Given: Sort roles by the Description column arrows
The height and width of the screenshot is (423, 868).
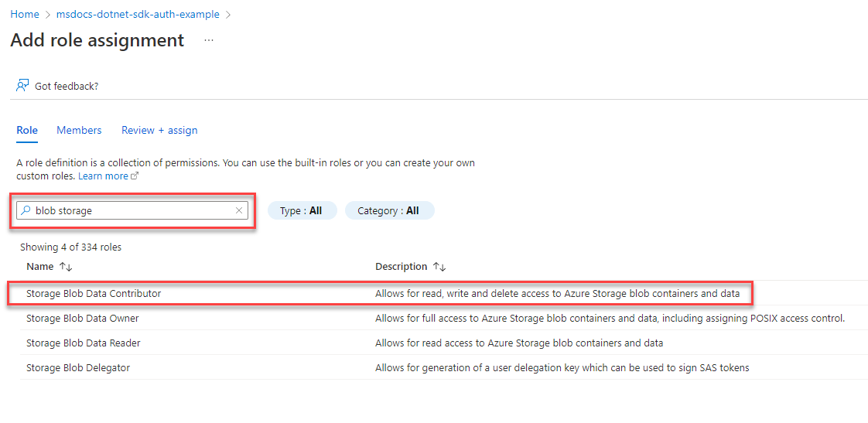Looking at the screenshot, I should (x=439, y=267).
